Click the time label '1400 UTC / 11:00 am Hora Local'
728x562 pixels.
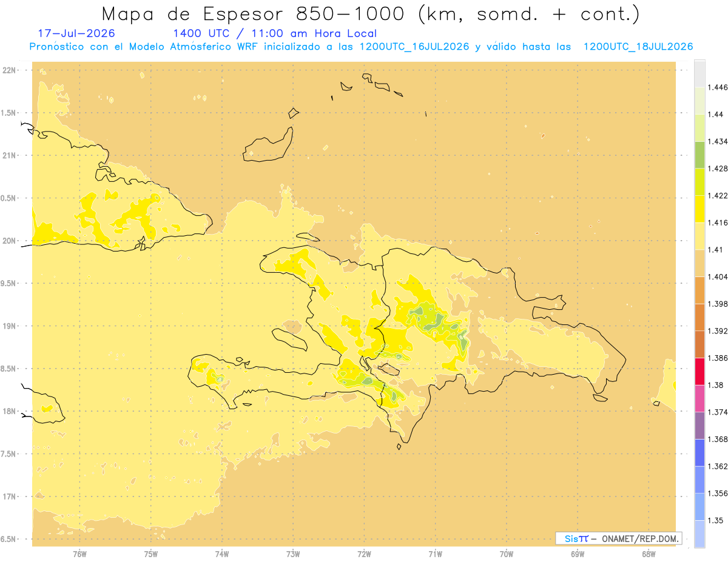(275, 34)
